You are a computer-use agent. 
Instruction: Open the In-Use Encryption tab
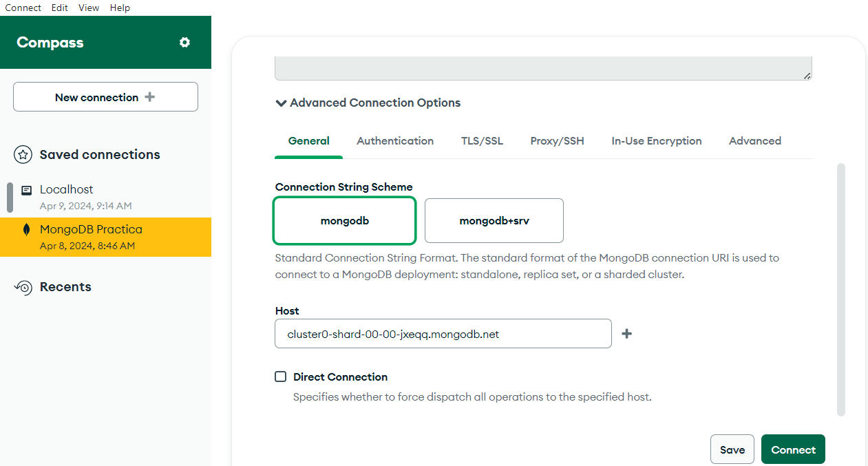[x=657, y=141]
